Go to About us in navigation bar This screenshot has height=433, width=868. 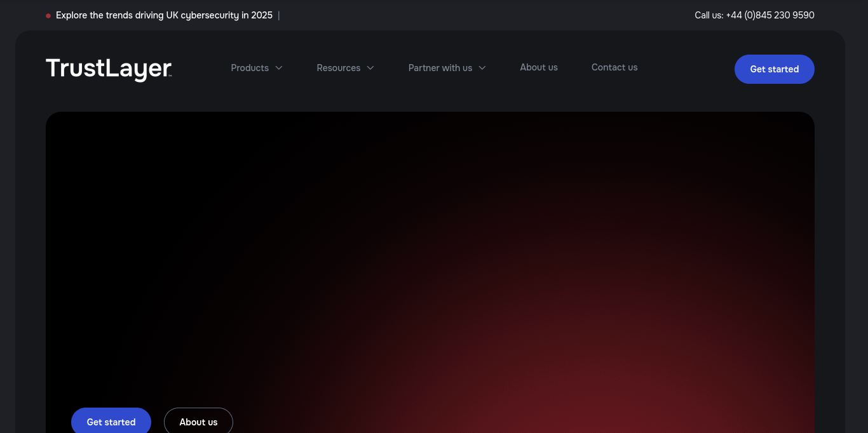point(539,67)
